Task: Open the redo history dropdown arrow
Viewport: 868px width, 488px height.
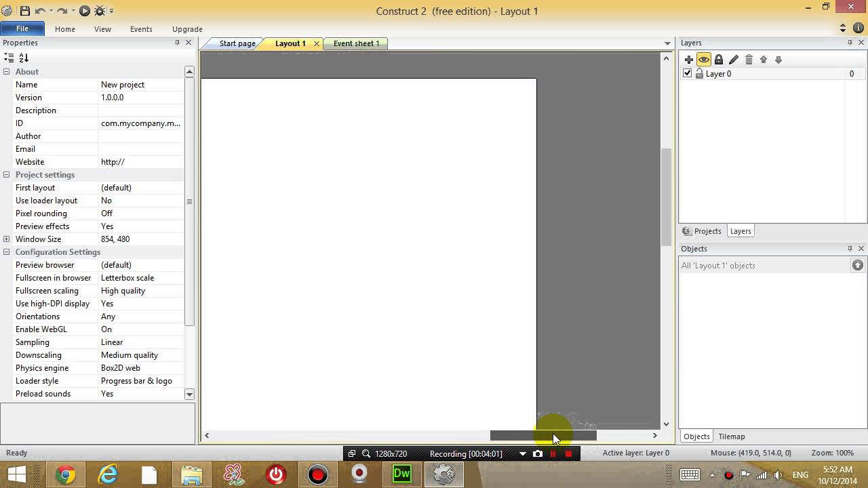Action: tap(73, 11)
